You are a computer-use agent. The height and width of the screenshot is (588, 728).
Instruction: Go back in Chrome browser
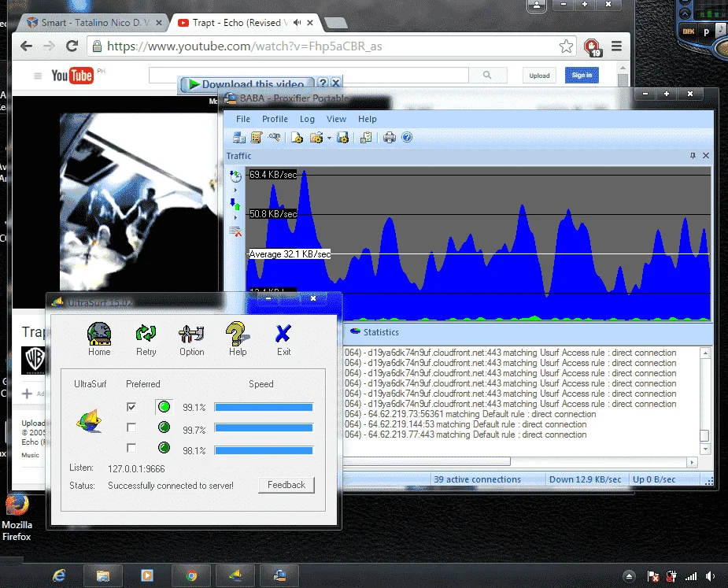click(27, 46)
